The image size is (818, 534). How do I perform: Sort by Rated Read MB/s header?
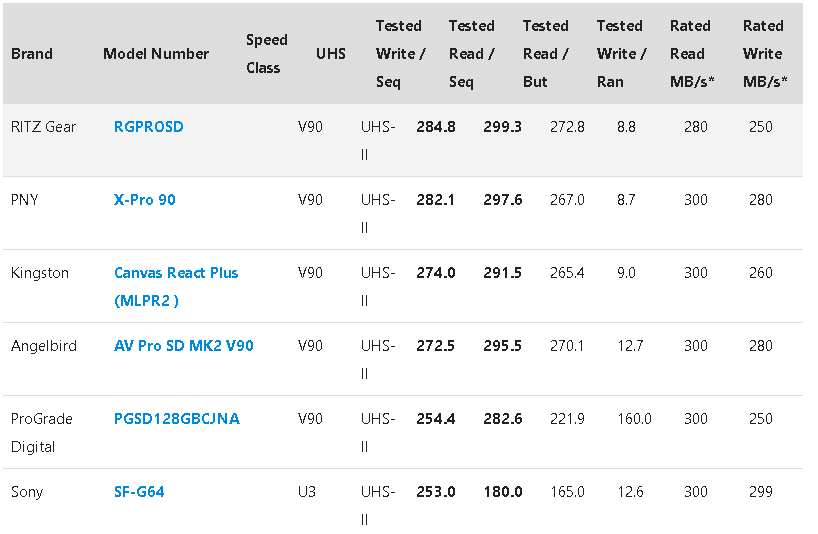[692, 54]
